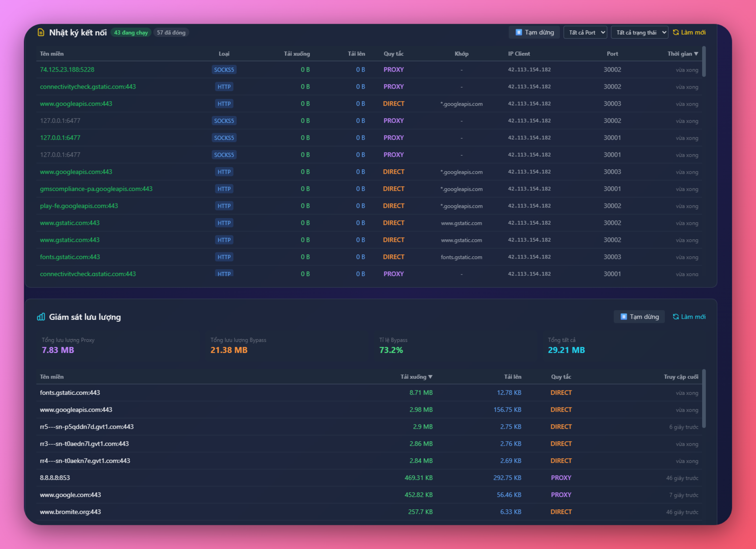Click the traffic monitor bar chart icon
This screenshot has width=756, height=549.
click(41, 317)
